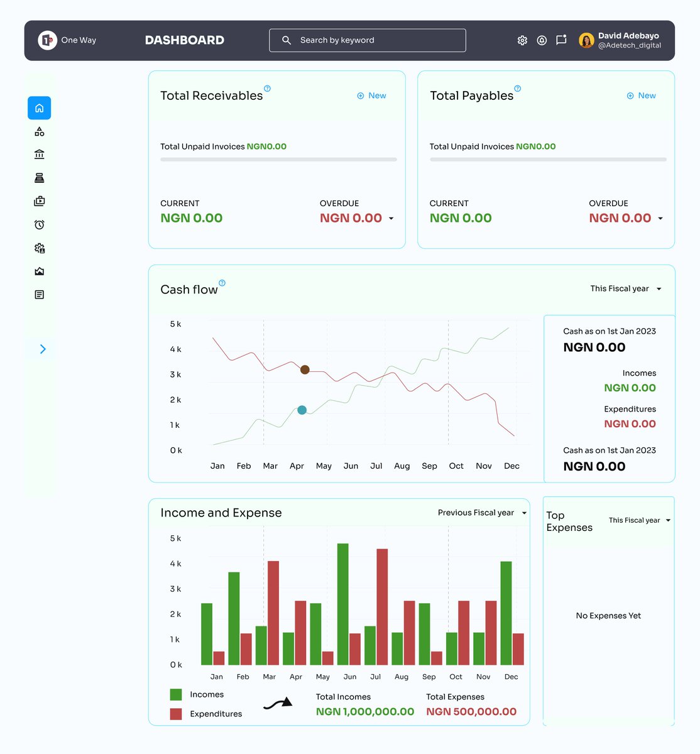
Task: Click the search magnifier icon
Action: tap(287, 40)
